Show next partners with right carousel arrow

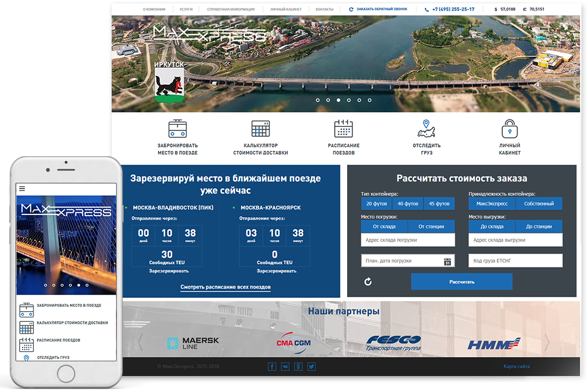tap(546, 343)
